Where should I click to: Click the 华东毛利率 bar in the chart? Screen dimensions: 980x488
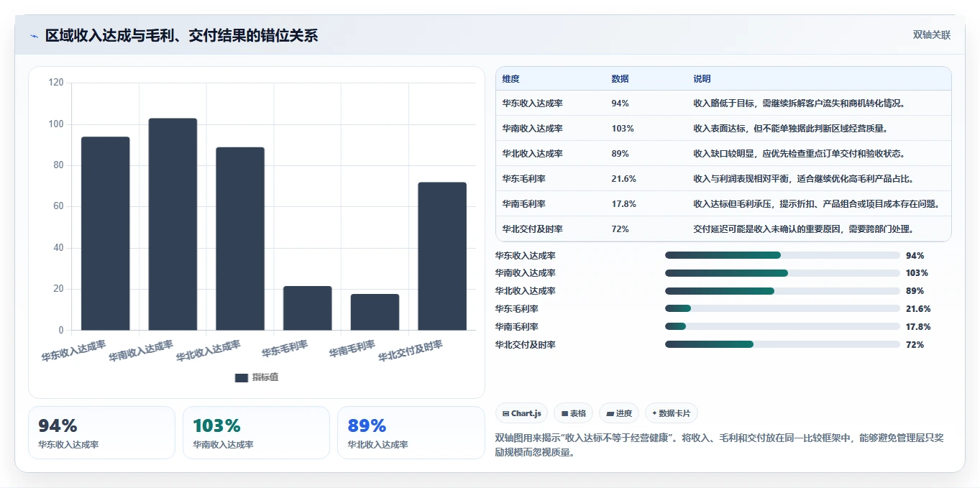pyautogui.click(x=308, y=308)
